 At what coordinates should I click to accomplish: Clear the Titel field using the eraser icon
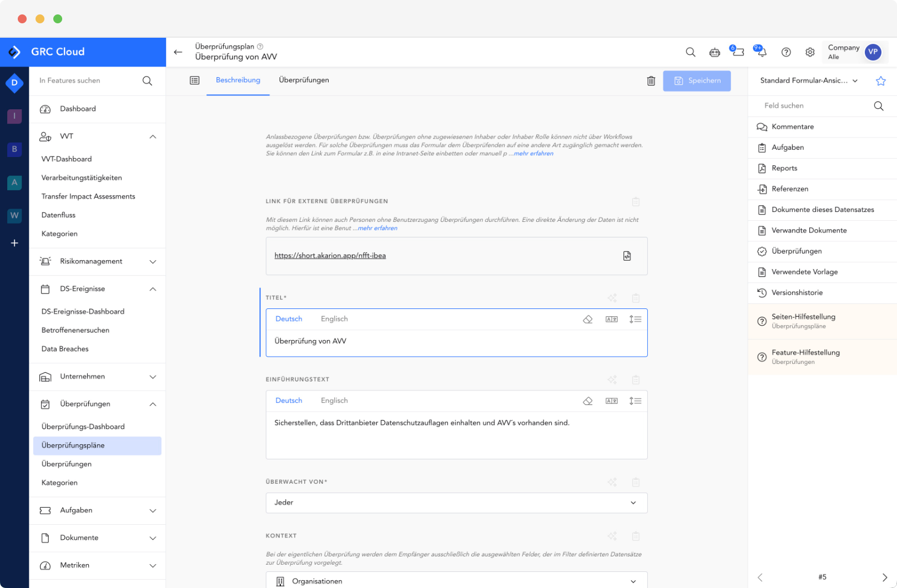[587, 319]
